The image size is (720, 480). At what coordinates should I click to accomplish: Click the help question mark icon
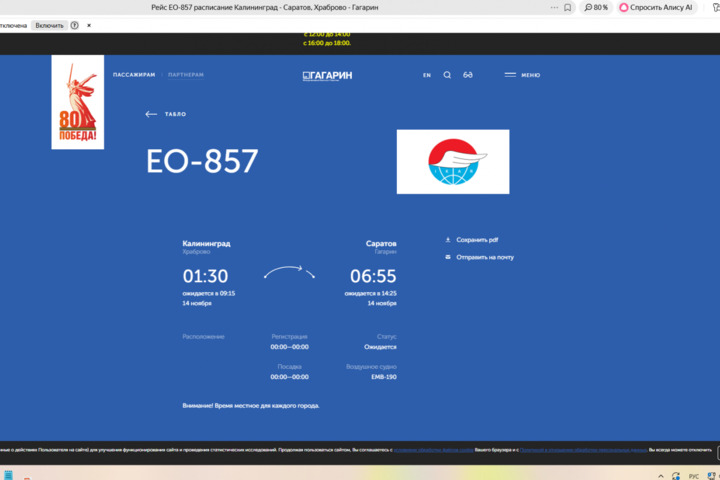[74, 25]
